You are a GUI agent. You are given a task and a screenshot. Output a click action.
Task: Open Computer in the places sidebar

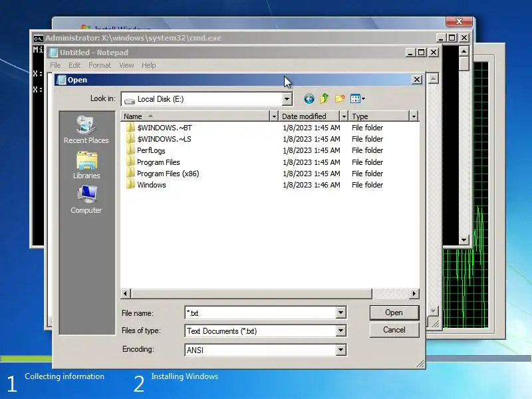86,200
